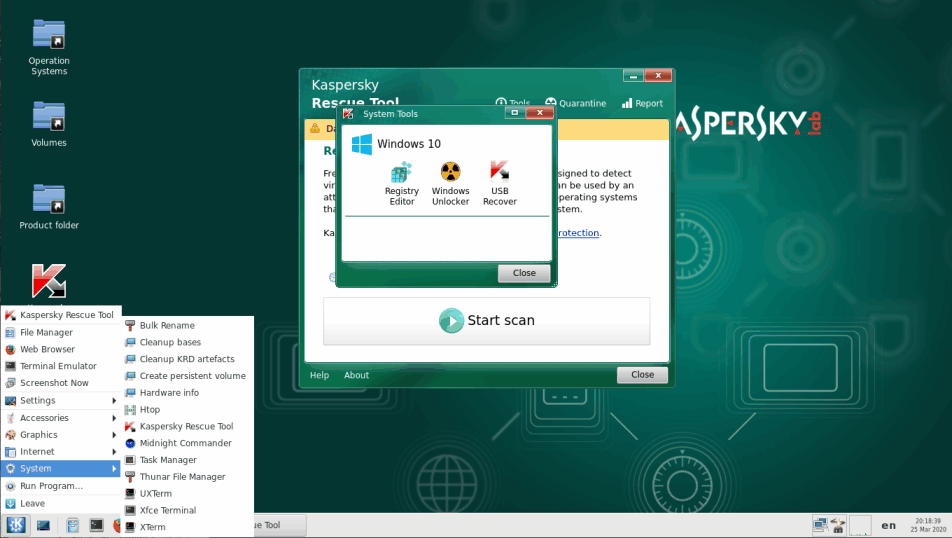Click the Start scan button
Image resolution: width=952 pixels, height=538 pixels.
point(486,321)
